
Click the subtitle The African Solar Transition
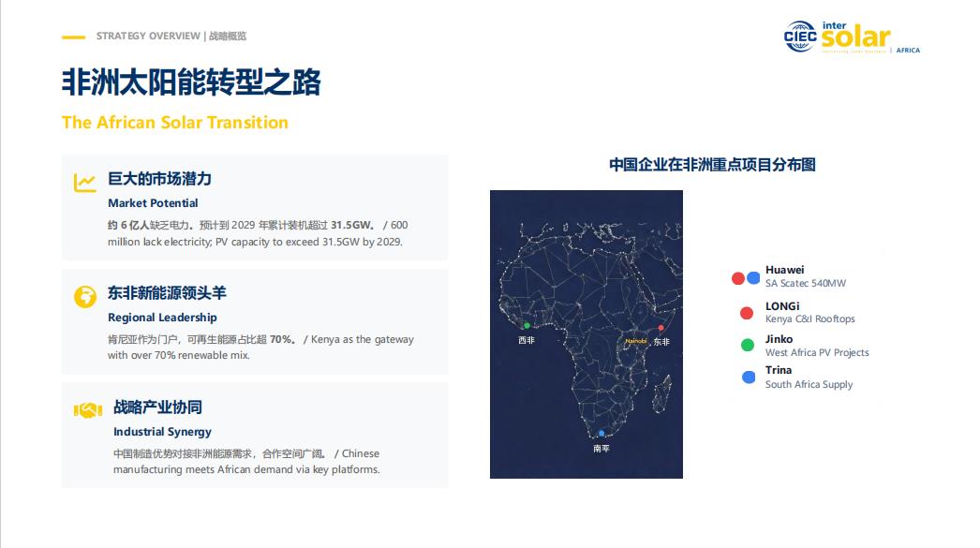175,123
